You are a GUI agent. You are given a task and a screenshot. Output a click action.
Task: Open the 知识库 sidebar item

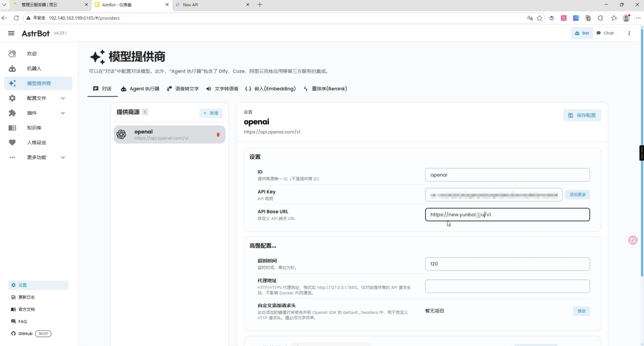[x=34, y=128]
